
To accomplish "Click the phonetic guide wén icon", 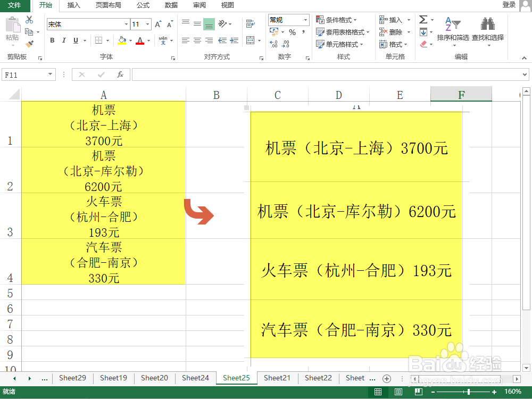I will tap(163, 40).
